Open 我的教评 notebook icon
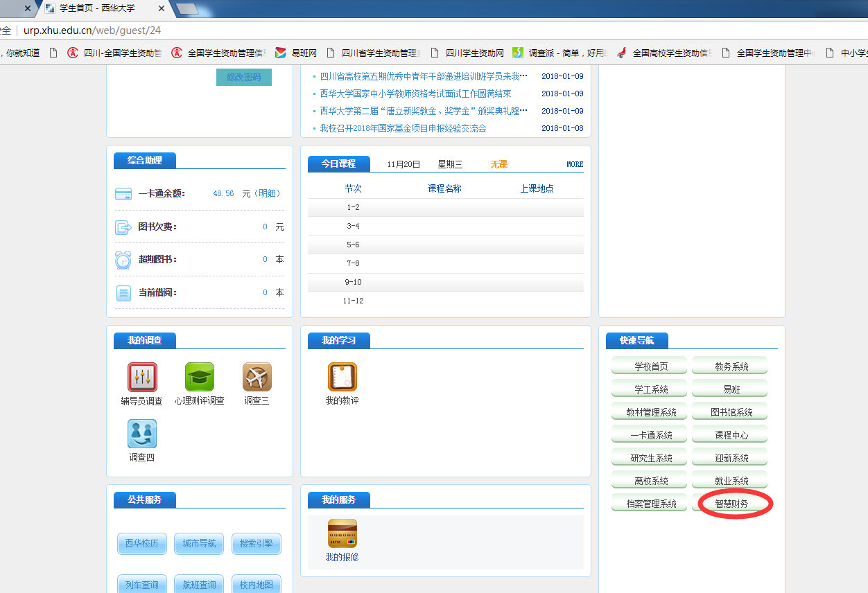The width and height of the screenshot is (868, 593). (342, 378)
